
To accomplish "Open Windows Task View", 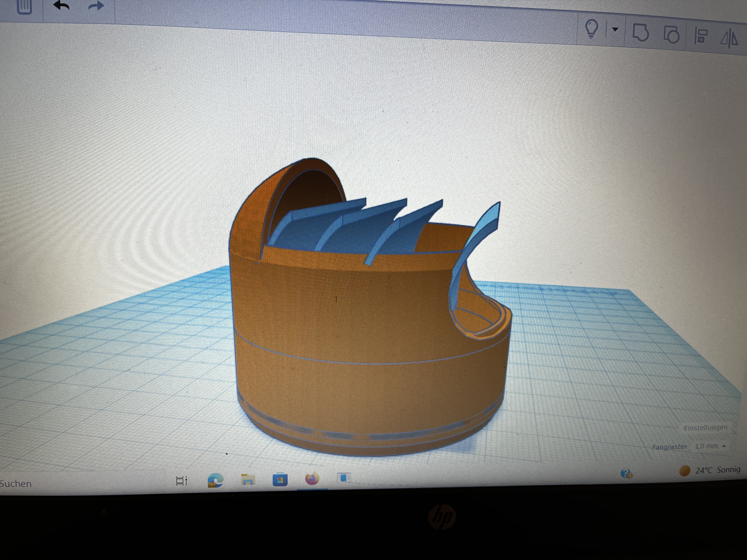I will (x=182, y=480).
